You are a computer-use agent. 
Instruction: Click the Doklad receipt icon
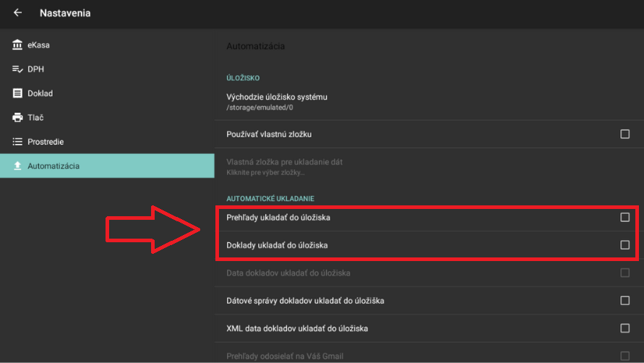[x=17, y=93]
